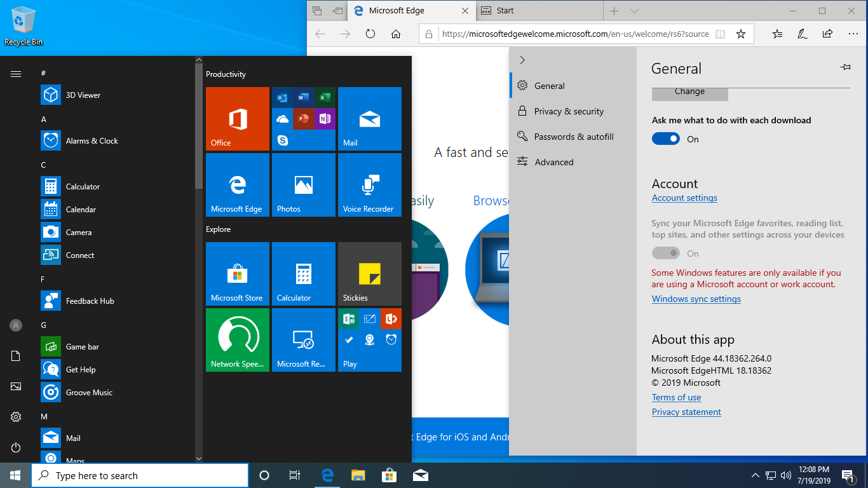This screenshot has height=488, width=868.
Task: Click the Edge address bar
Action: click(575, 34)
